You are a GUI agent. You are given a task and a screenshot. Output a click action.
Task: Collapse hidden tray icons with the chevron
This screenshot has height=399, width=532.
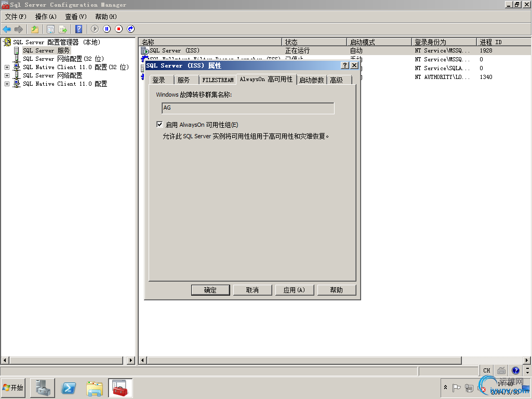445,388
